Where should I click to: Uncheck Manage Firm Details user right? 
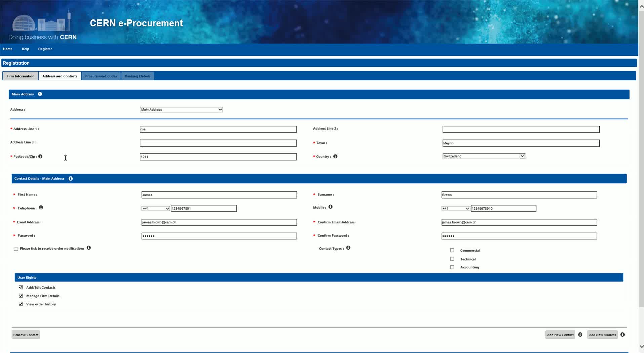click(21, 296)
